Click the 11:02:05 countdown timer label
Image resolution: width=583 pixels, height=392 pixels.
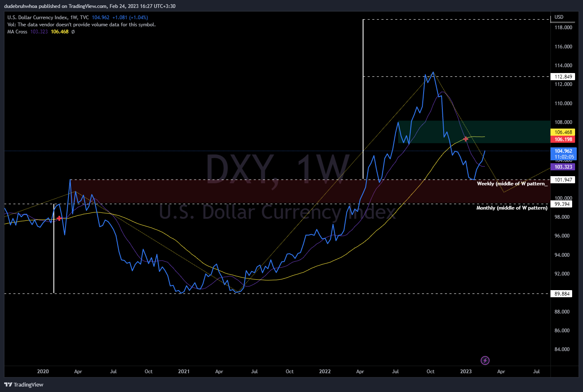coord(563,157)
